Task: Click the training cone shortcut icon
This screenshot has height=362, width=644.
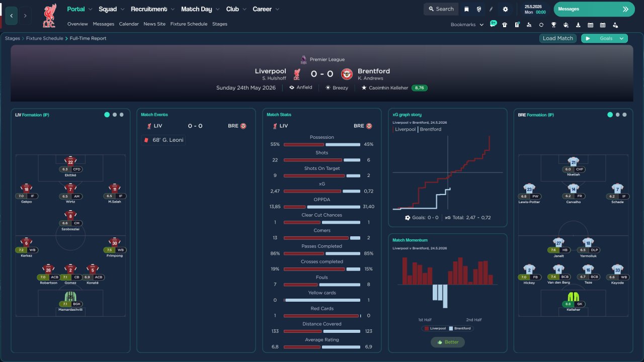Action: (578, 25)
